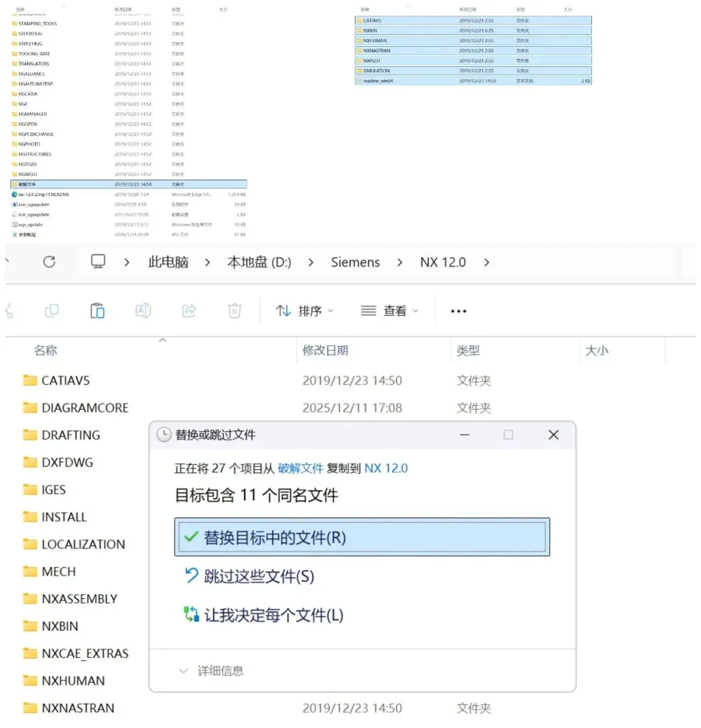Click the Rename icon in the toolbar
The width and height of the screenshot is (701, 728).
tap(143, 310)
